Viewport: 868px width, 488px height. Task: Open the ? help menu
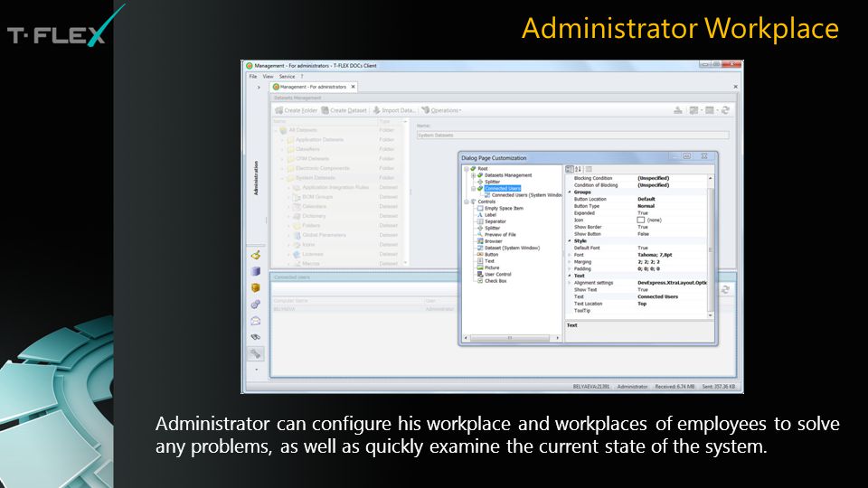302,76
